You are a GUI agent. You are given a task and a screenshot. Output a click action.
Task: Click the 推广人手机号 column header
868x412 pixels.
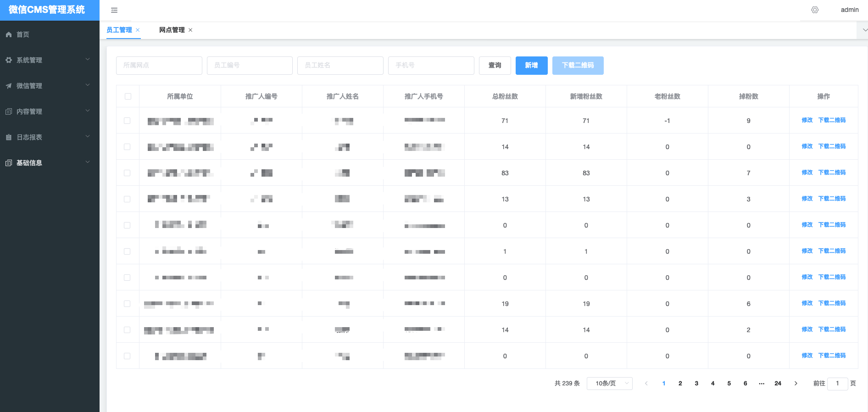pyautogui.click(x=424, y=96)
